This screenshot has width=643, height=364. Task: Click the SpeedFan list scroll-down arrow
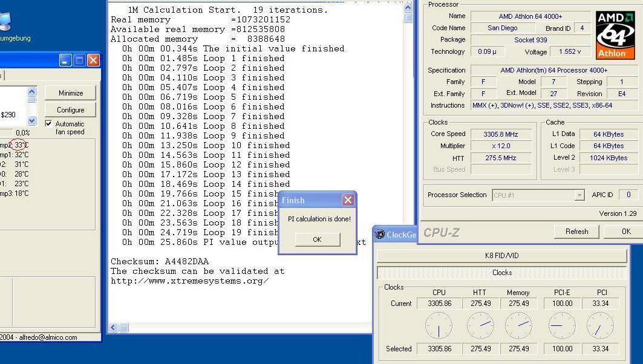tap(32, 120)
